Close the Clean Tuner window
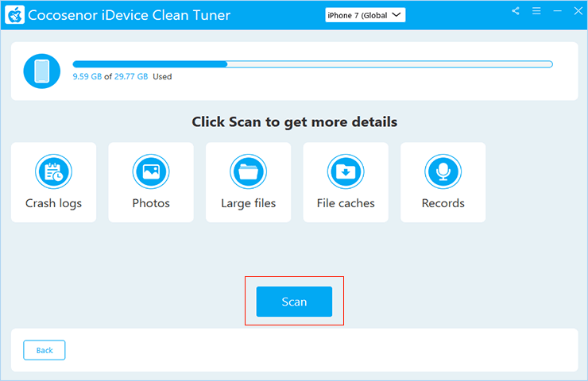 click(x=578, y=11)
